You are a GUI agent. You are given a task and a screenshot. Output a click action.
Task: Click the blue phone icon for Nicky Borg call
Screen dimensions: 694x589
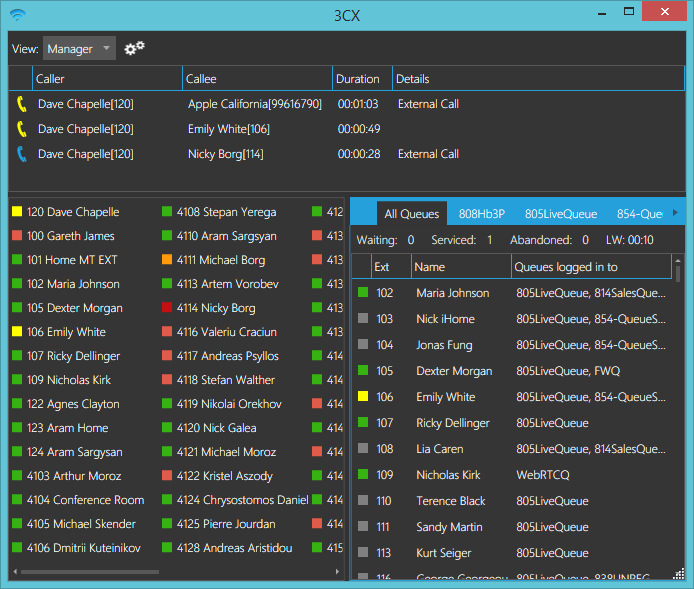tap(22, 154)
